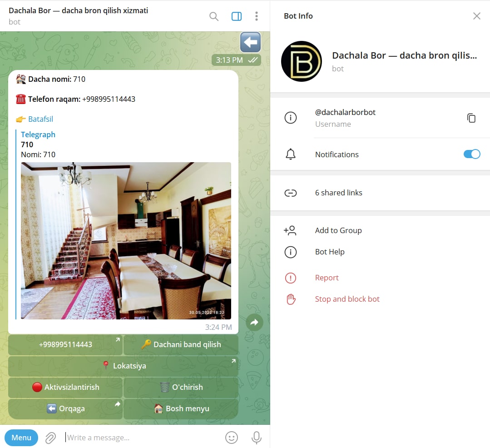Toggle the right sidebar panel icon
490x448 pixels.
point(237,16)
